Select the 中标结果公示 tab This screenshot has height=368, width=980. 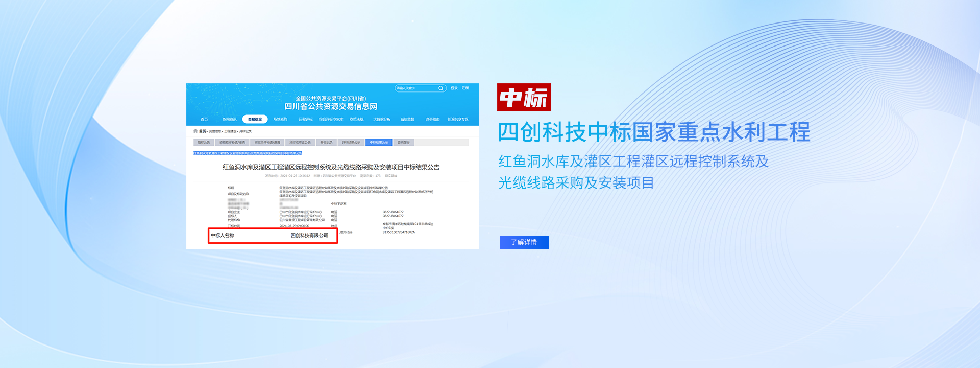point(379,143)
